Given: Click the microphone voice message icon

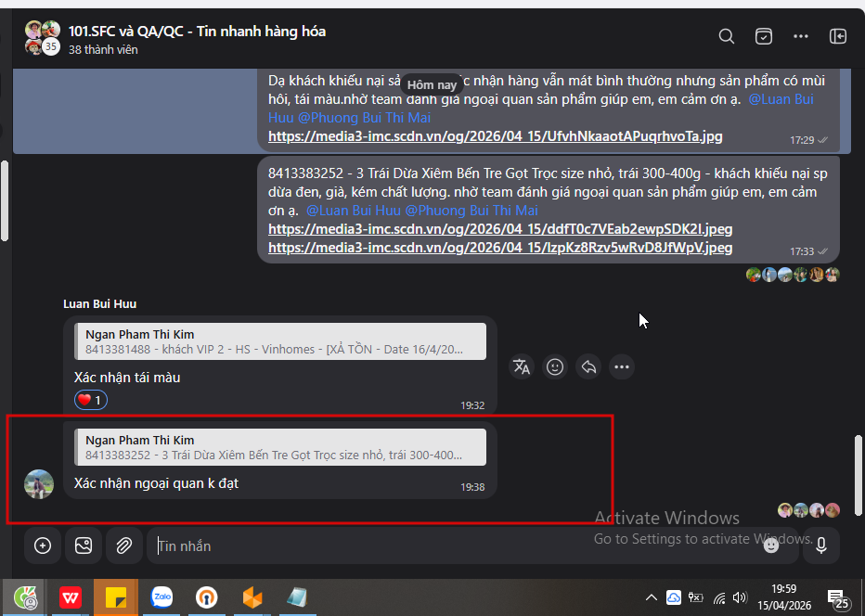Looking at the screenshot, I should (x=820, y=545).
